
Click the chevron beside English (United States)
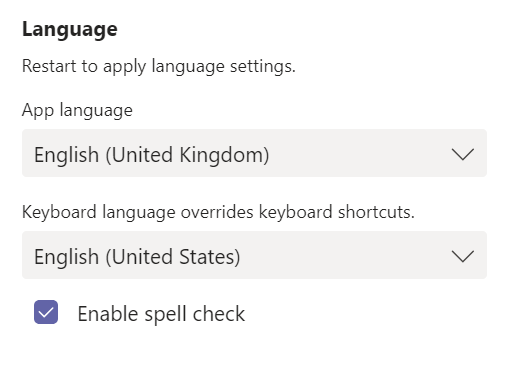[x=463, y=256]
